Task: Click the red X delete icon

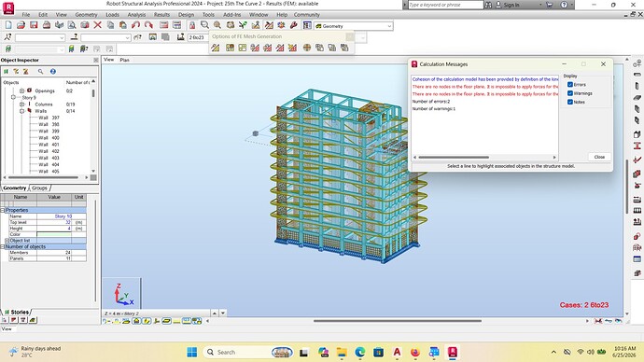Action: [x=97, y=25]
